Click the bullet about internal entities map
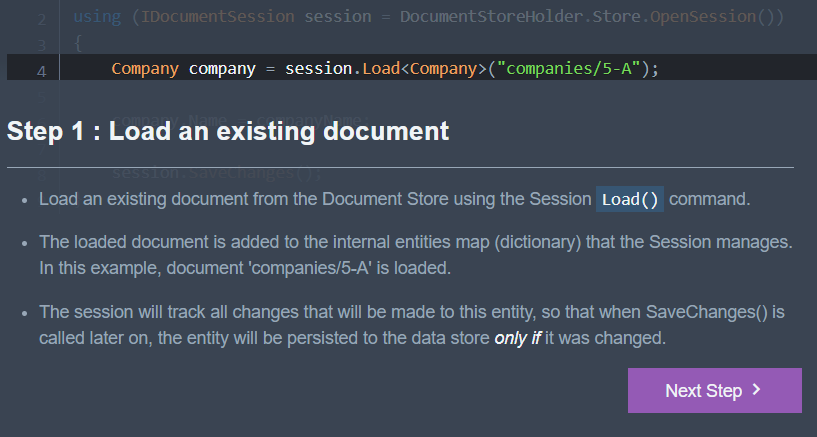817x437 pixels. point(415,255)
